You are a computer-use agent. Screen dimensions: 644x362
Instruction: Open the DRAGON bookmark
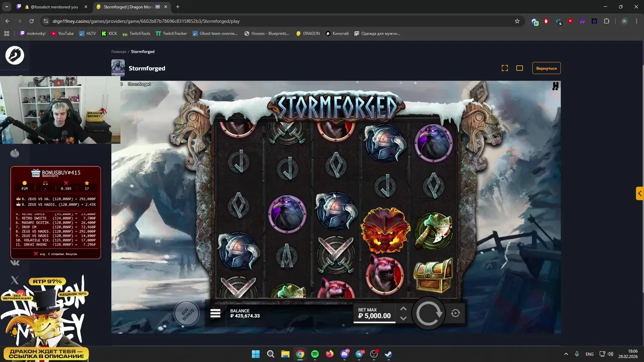[307, 34]
